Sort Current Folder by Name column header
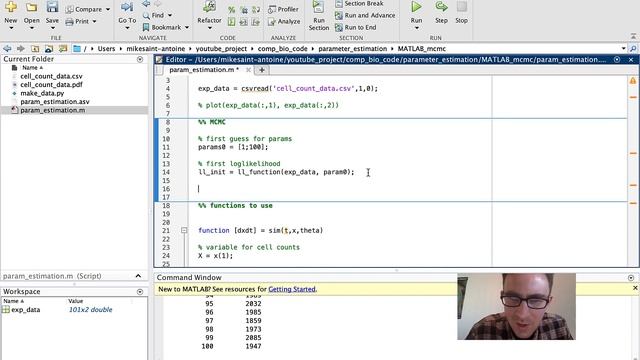 point(32,68)
